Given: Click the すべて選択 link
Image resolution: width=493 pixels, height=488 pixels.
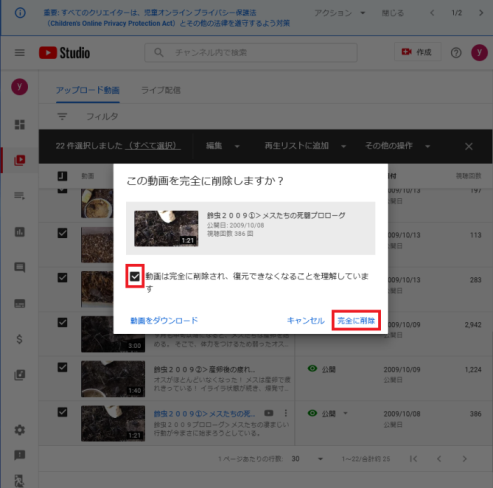Looking at the screenshot, I should (x=153, y=146).
